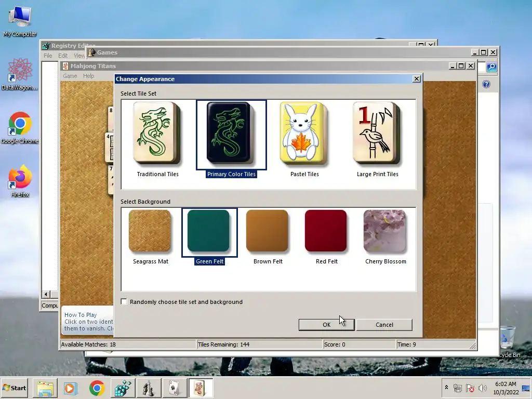The width and height of the screenshot is (532, 399).
Task: Maximize the Games window
Action: click(x=484, y=52)
